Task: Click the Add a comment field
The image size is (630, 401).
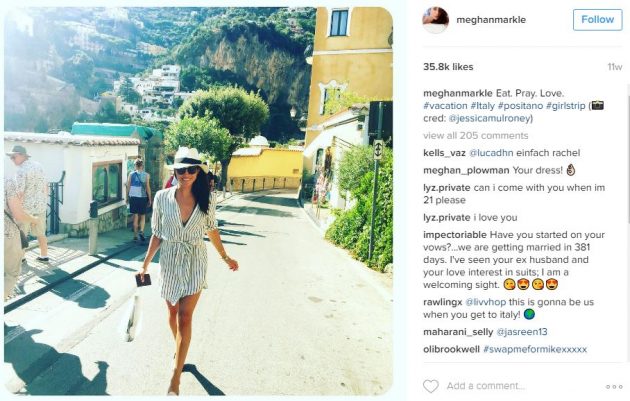Action: coord(486,386)
